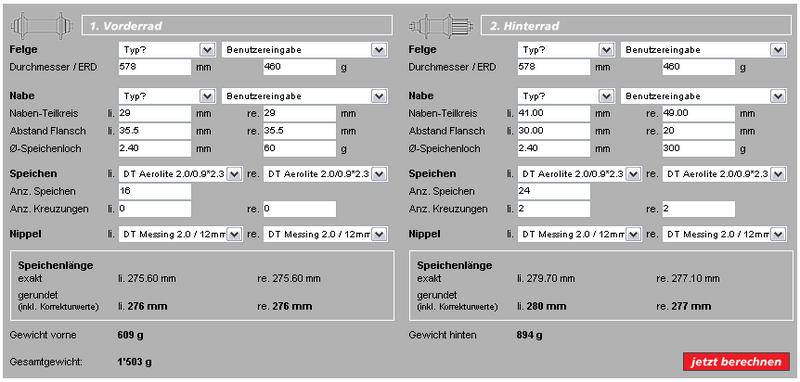The width and height of the screenshot is (800, 382).
Task: Open Hinterrad right Speichen dropdown
Action: pyautogui.click(x=724, y=174)
